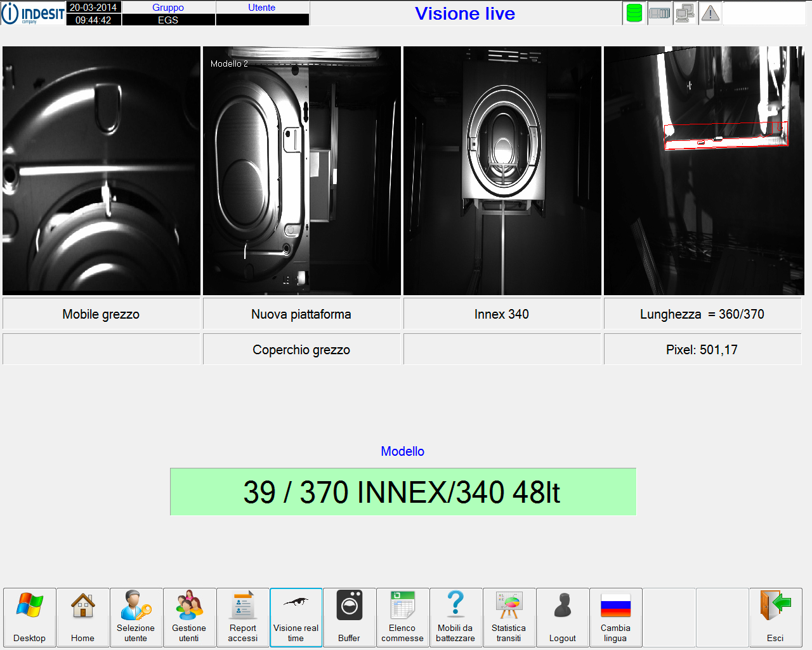Click the Lunghezza = 360/370 field

click(702, 314)
